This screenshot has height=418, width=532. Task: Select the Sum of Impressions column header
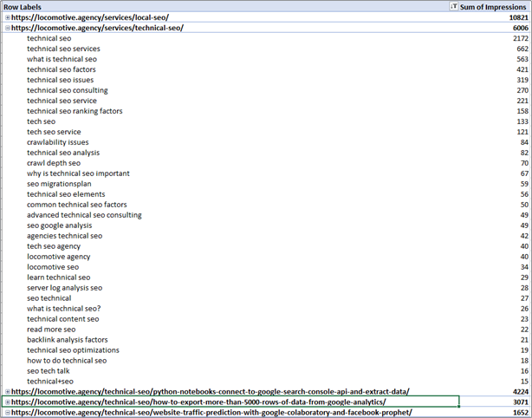pyautogui.click(x=494, y=6)
